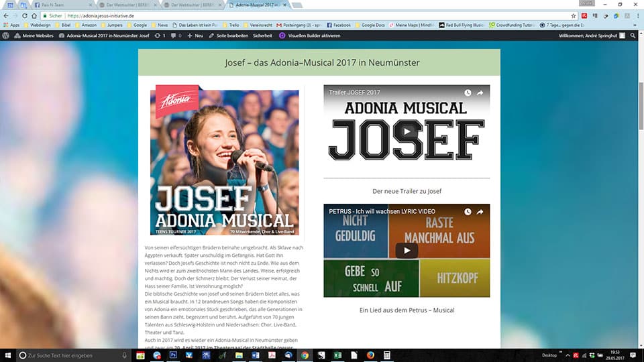The image size is (644, 362).
Task: Open Meine Websites admin menu
Action: point(34,36)
